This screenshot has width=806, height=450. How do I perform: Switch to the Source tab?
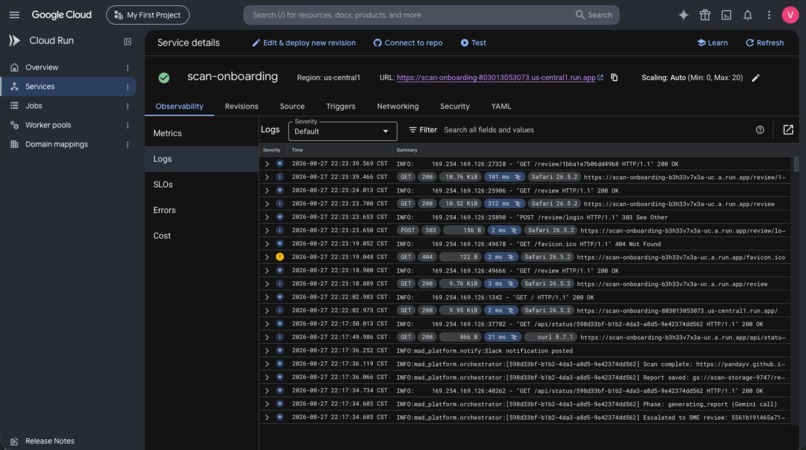click(x=292, y=106)
